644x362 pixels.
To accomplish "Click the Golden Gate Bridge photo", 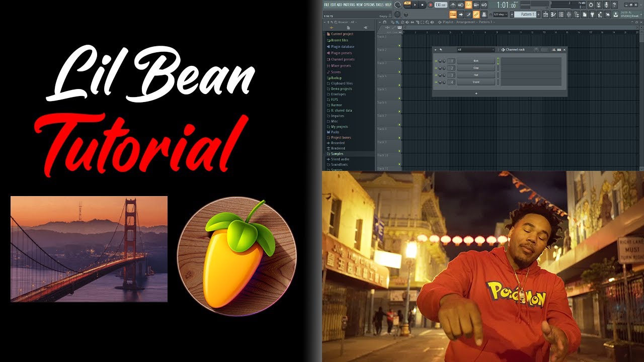I will click(x=89, y=249).
